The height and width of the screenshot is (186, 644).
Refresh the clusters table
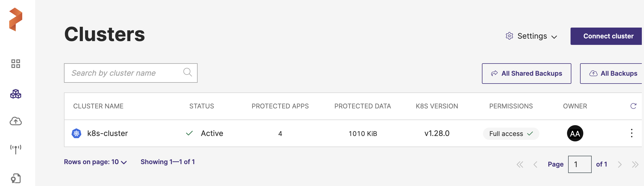(x=633, y=106)
